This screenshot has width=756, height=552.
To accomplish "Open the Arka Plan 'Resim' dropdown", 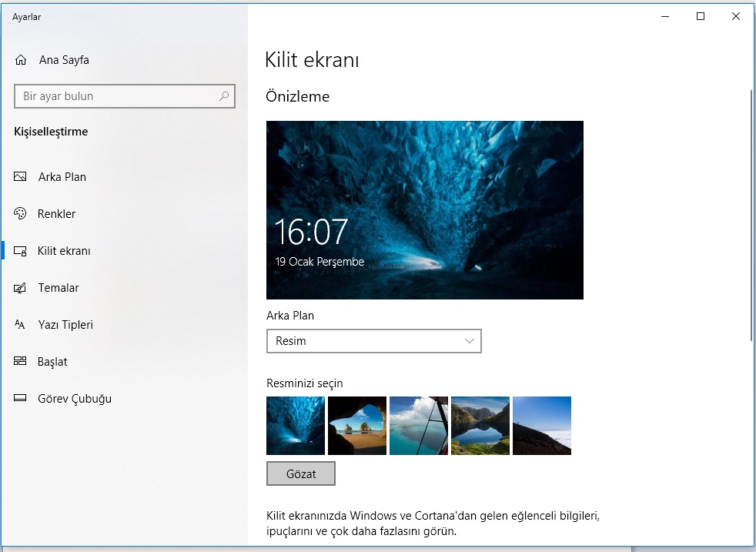I will coord(373,341).
